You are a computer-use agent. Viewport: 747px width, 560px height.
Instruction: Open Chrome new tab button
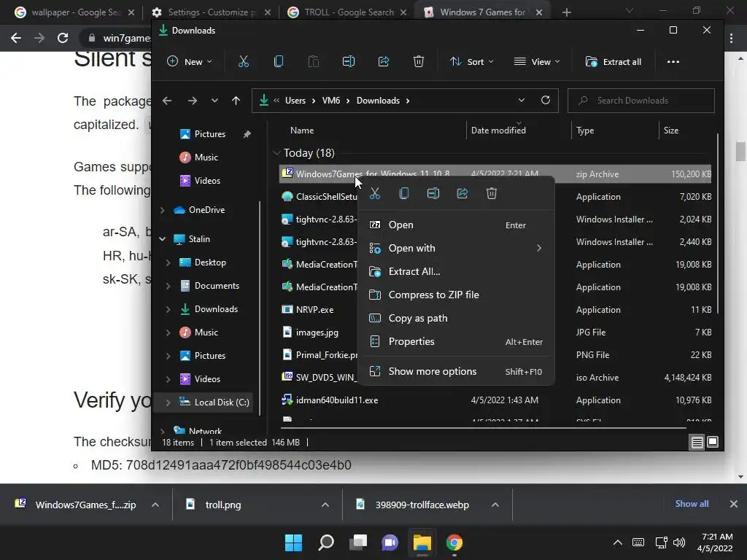(566, 12)
